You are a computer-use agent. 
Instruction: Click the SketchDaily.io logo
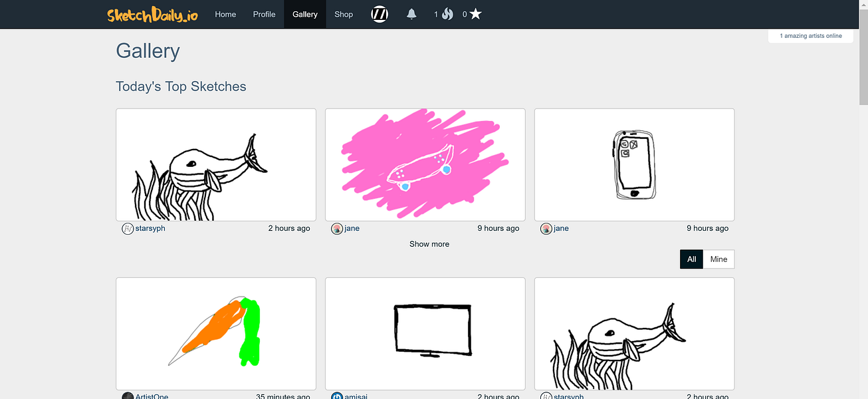coord(152,14)
